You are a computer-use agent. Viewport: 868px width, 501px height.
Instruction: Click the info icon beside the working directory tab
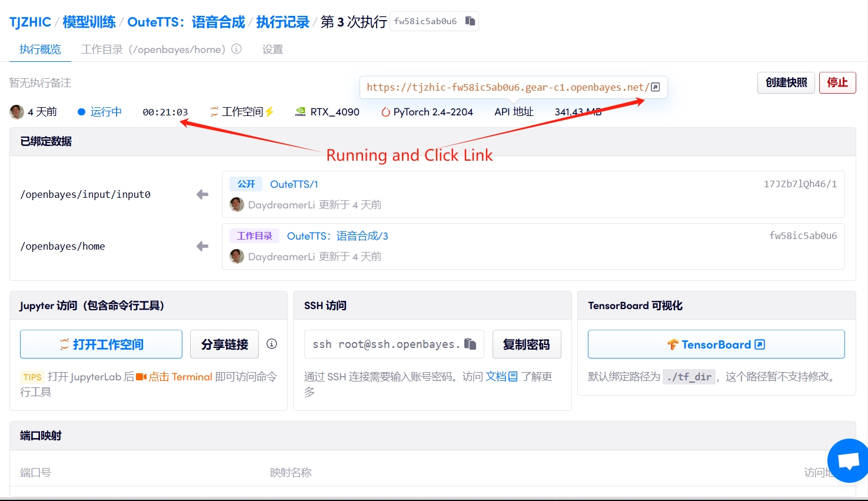coord(237,49)
